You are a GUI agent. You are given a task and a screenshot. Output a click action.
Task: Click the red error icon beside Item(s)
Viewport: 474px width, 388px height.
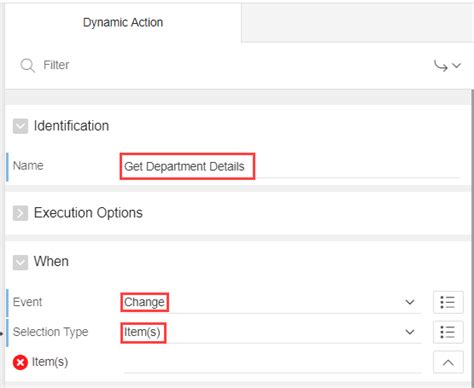tap(20, 362)
